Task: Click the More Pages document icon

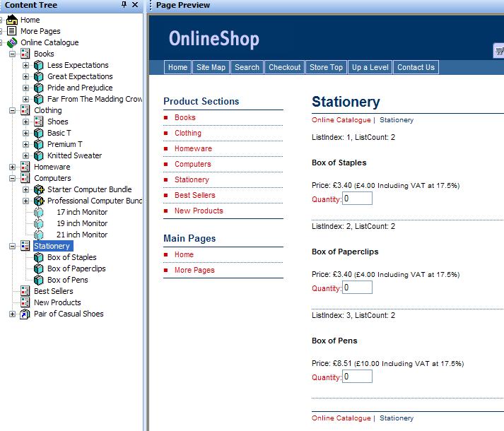Action: click(x=12, y=31)
